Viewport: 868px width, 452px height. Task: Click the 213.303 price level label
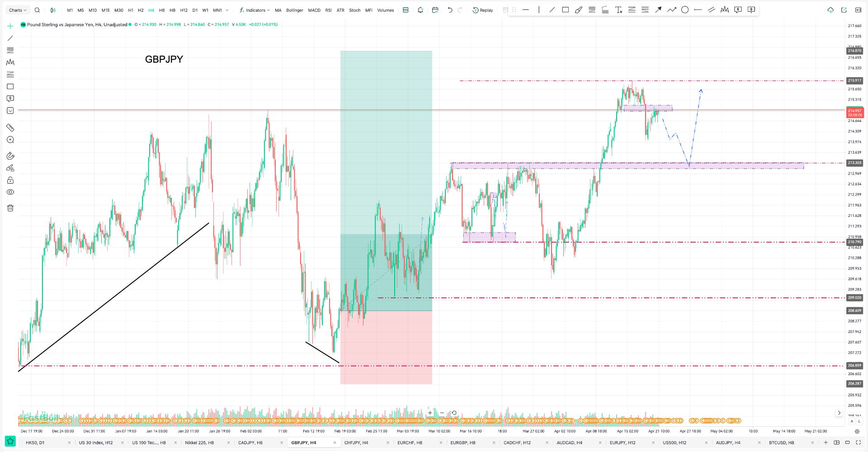tap(854, 163)
